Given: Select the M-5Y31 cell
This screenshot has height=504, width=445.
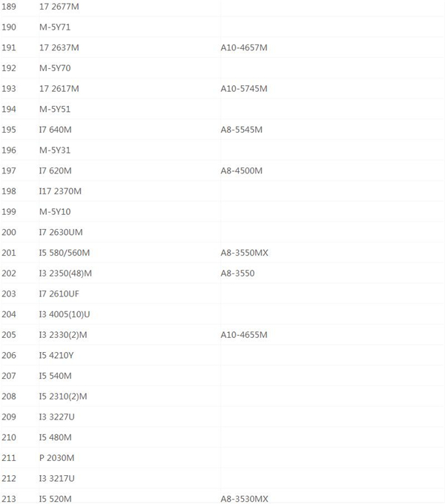Looking at the screenshot, I should pyautogui.click(x=55, y=150).
